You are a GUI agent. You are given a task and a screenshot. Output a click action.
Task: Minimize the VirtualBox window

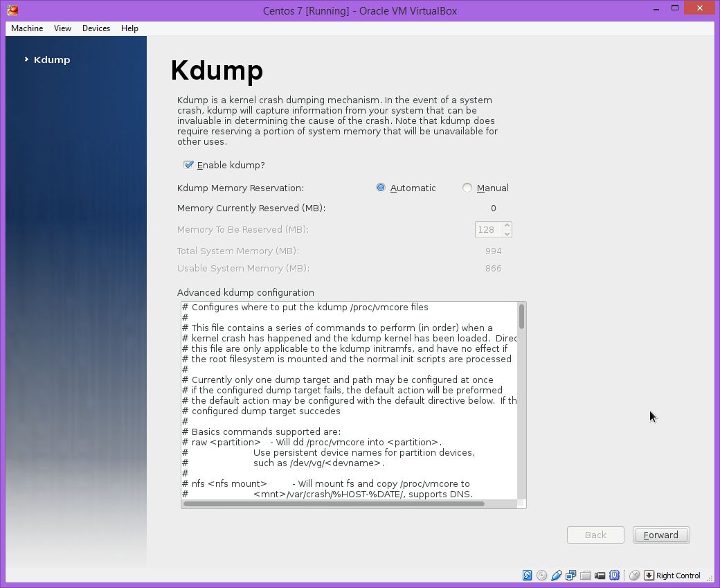point(655,8)
